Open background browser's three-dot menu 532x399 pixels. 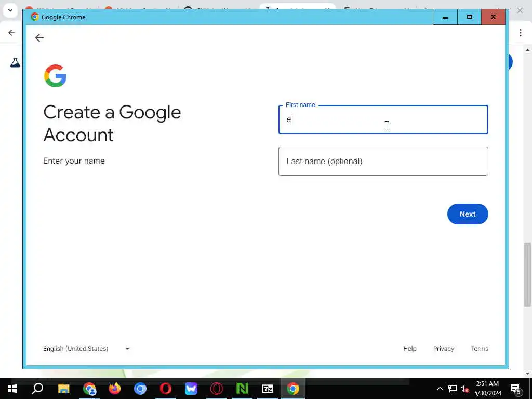(520, 33)
